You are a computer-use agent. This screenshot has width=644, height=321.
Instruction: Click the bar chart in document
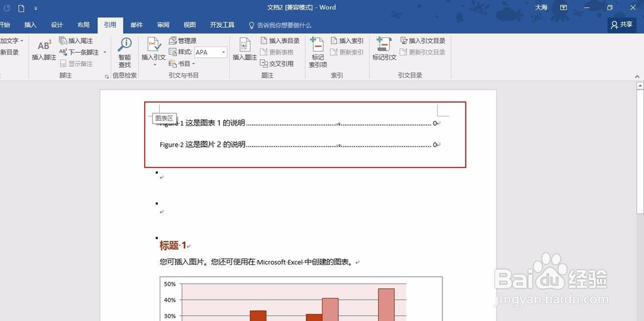pos(301,299)
